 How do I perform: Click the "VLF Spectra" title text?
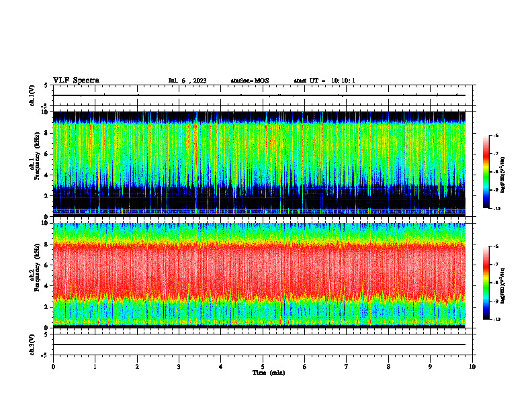pyautogui.click(x=76, y=80)
